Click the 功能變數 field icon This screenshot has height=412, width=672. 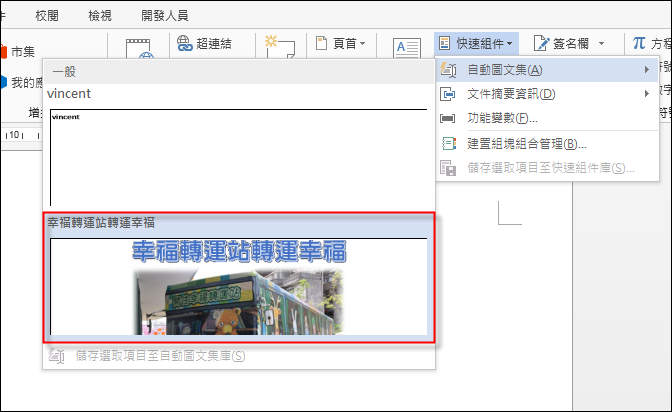point(447,118)
